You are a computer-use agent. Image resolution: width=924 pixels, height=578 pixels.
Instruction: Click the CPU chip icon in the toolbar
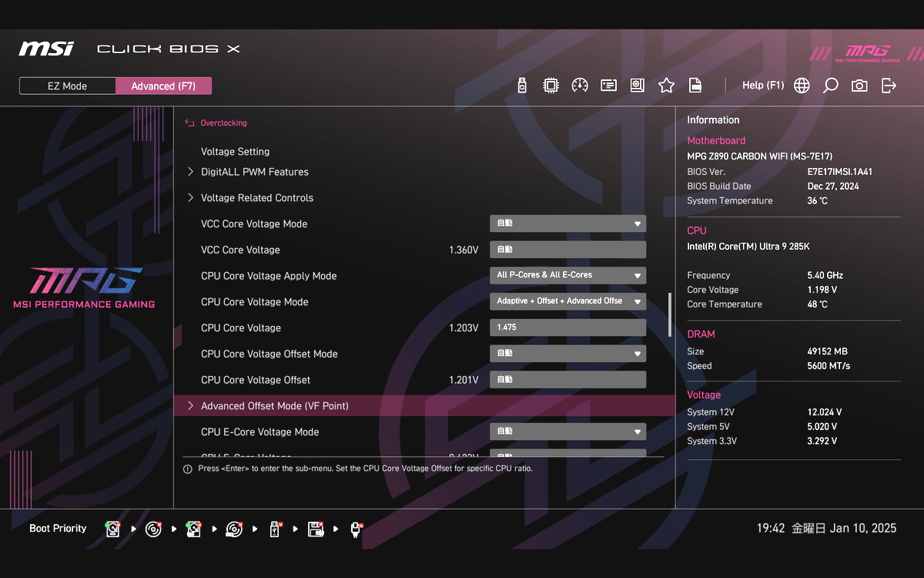pos(551,86)
